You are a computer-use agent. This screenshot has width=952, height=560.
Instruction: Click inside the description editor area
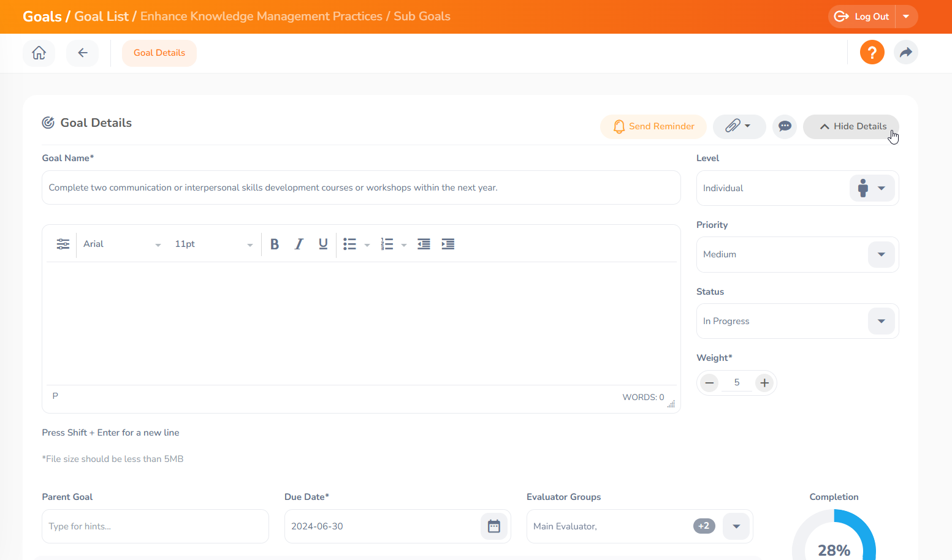[x=361, y=324]
